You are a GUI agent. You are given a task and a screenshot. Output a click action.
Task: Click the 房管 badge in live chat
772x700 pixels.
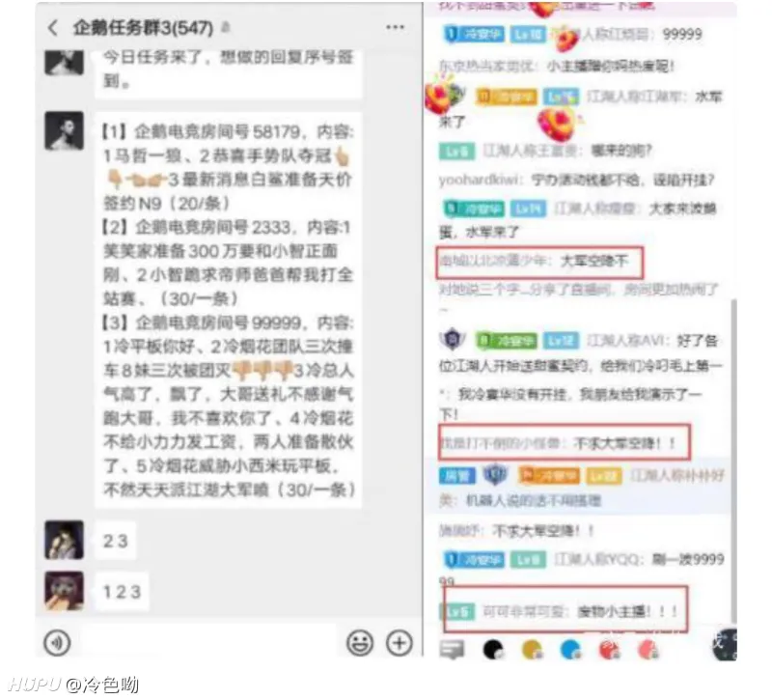pos(457,475)
